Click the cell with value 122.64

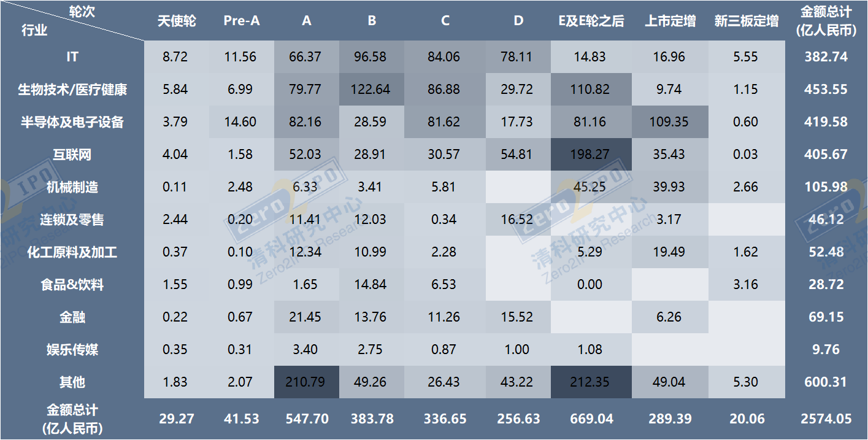coord(372,90)
